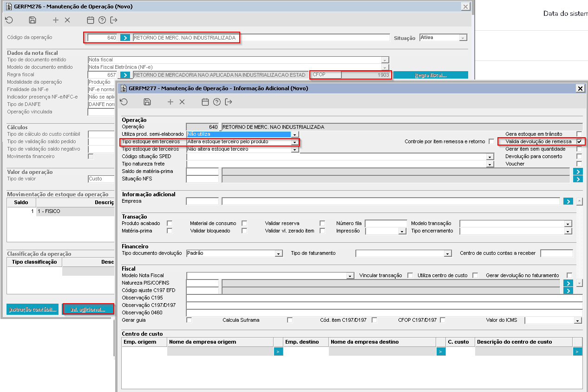Open Modelo Nota Fiscal dropdown

[x=350, y=276]
